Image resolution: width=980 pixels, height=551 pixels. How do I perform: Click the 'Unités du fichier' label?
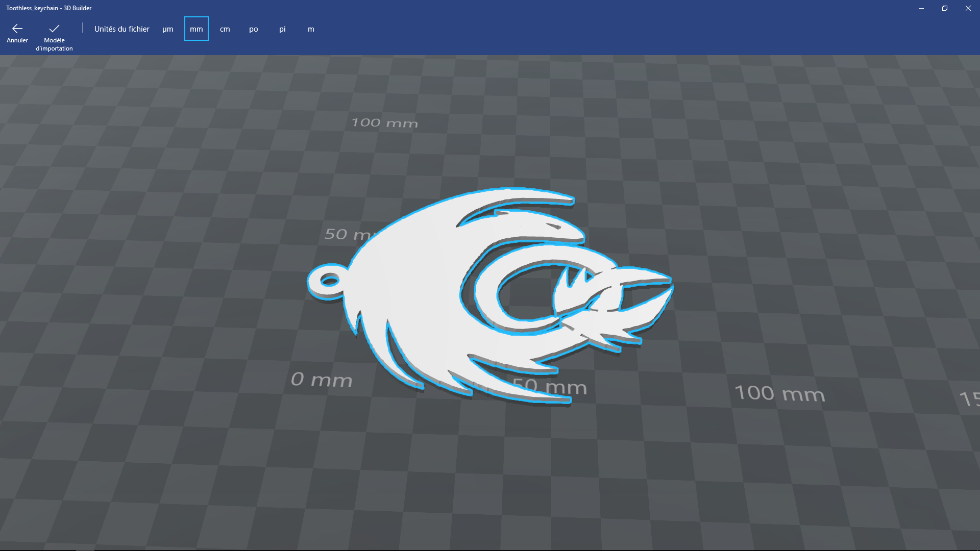[x=122, y=29]
